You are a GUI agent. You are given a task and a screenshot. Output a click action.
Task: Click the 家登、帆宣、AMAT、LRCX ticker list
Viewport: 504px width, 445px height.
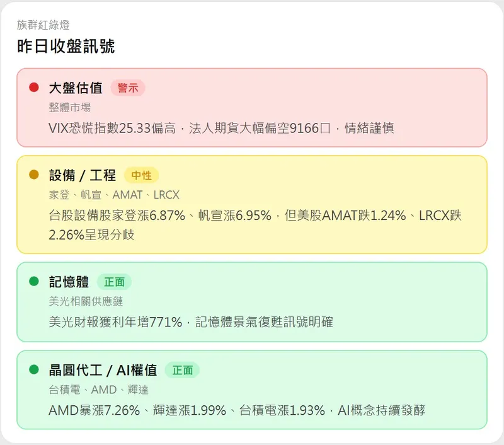click(114, 195)
